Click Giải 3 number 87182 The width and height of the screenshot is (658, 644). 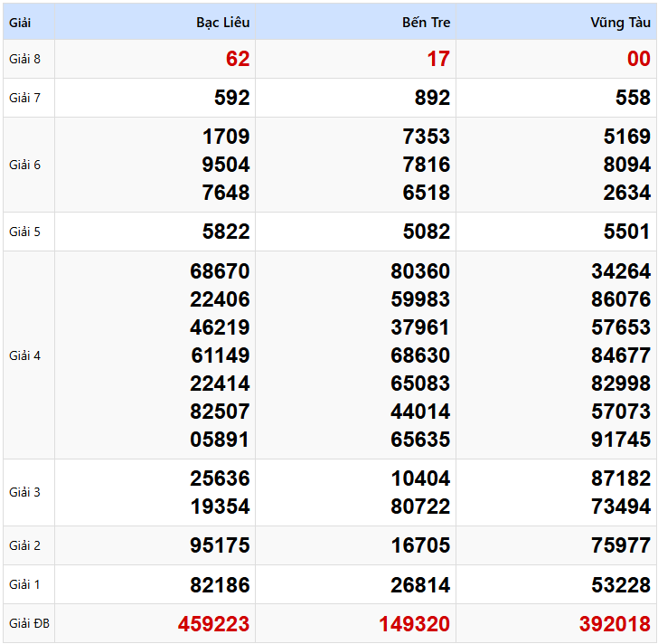(621, 478)
